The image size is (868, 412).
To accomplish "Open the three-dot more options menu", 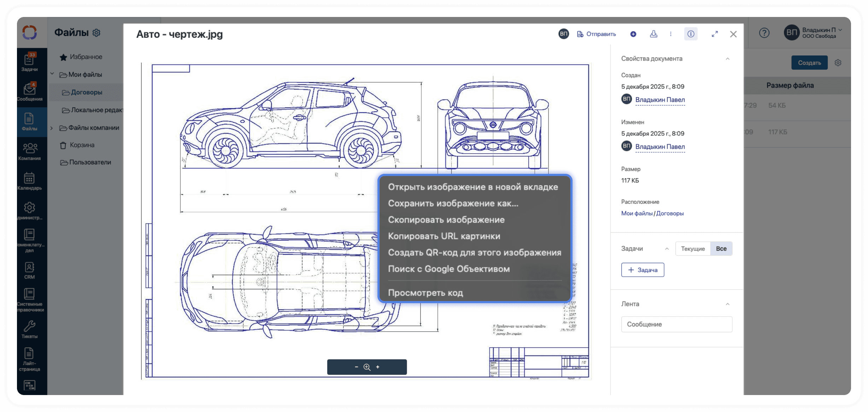I will (x=670, y=34).
